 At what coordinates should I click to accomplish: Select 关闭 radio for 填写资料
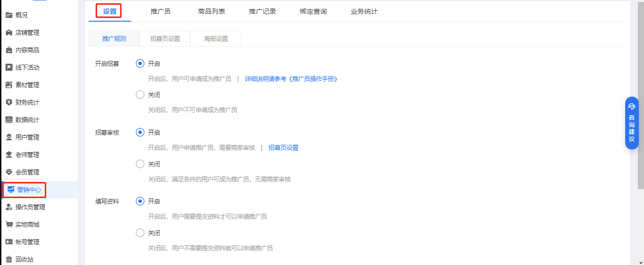[140, 233]
